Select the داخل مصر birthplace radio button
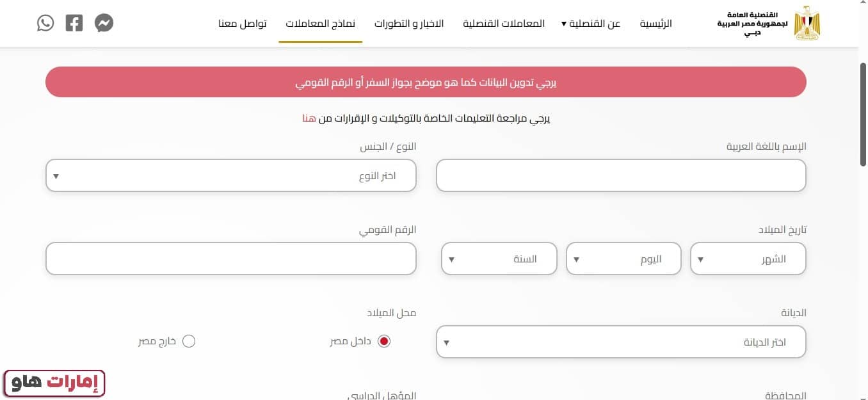868x400 pixels. [383, 341]
